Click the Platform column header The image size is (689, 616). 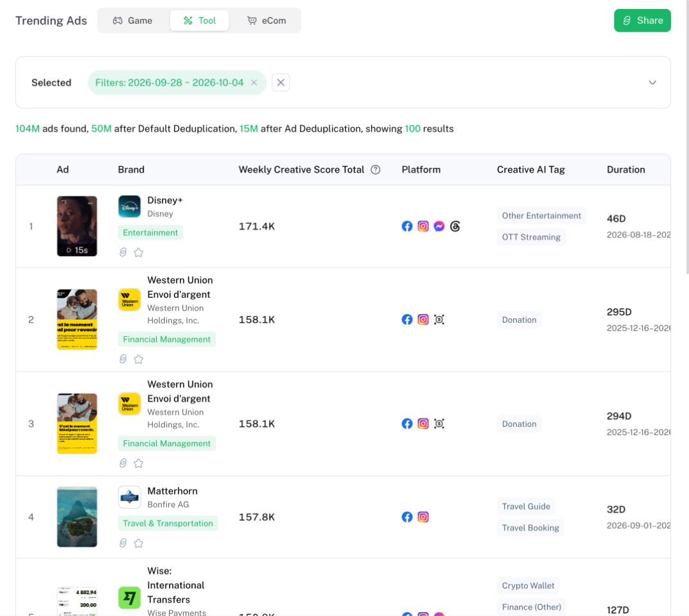(x=421, y=170)
